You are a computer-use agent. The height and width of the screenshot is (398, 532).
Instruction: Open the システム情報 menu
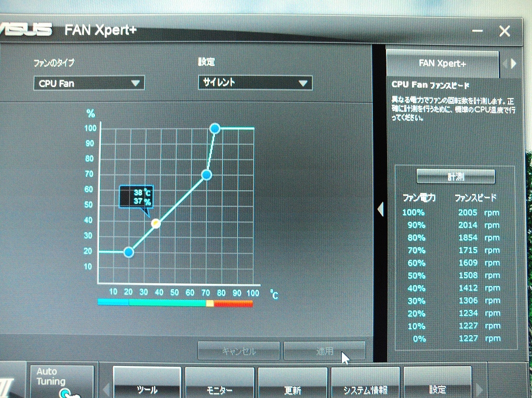[365, 382]
